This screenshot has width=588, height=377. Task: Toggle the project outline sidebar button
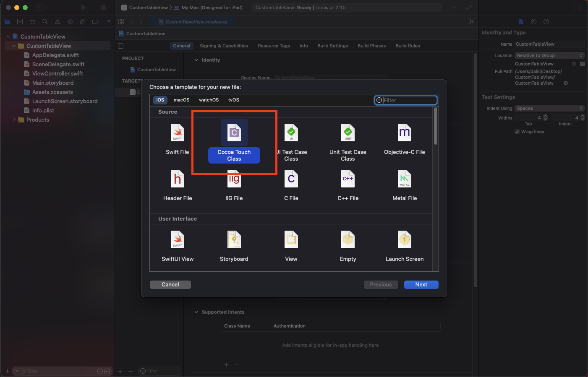pyautogui.click(x=121, y=46)
